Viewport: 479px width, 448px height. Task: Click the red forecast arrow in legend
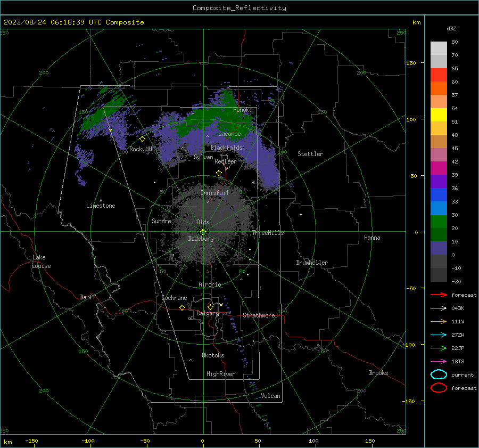click(439, 295)
